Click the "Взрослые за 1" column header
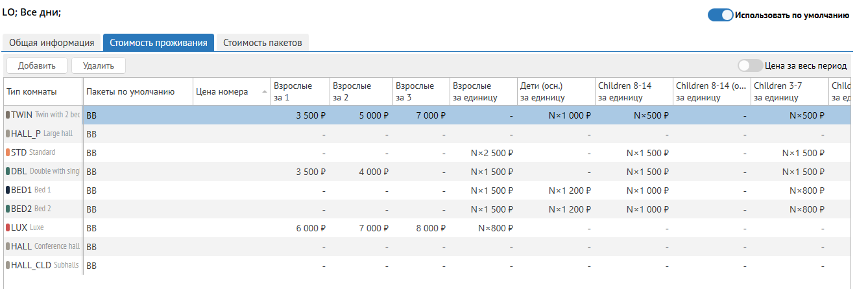Viewport: 868px width, 289px height. (x=298, y=91)
